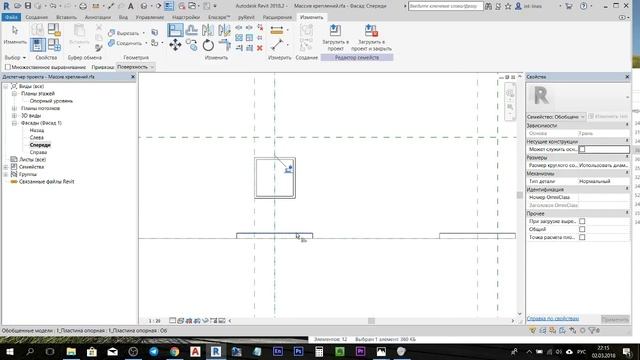
Task: Toggle the Общий checkbox in properties
Action: point(582,229)
